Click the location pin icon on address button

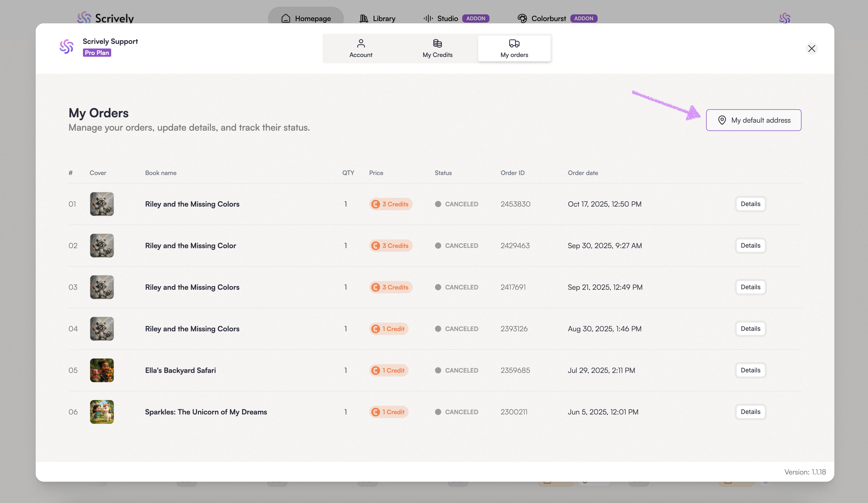tap(722, 120)
